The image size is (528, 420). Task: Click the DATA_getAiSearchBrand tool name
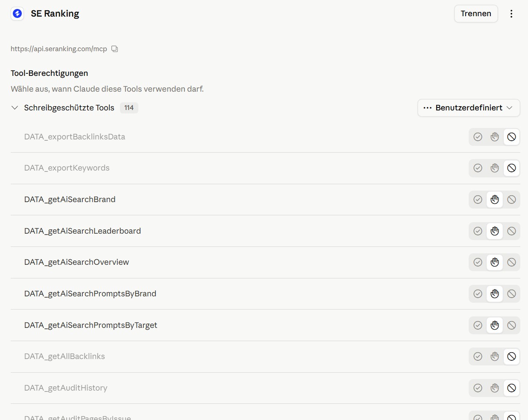[70, 200]
